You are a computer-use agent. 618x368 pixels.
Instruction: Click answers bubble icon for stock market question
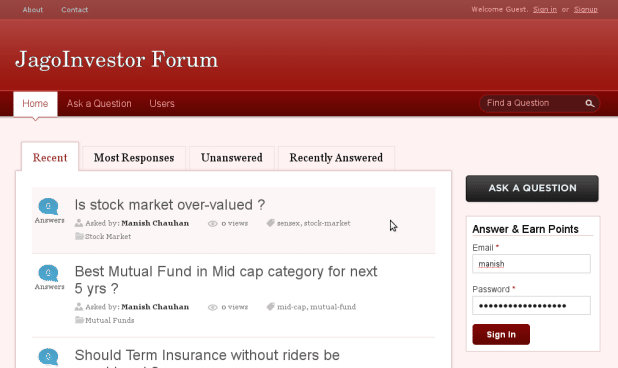(x=48, y=206)
